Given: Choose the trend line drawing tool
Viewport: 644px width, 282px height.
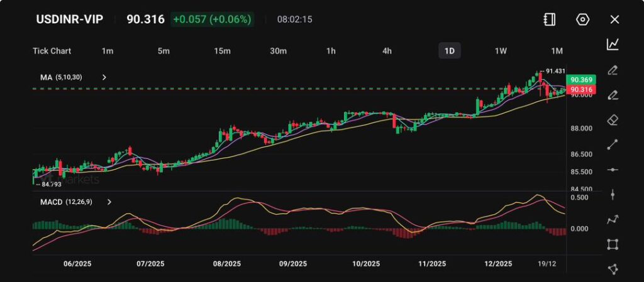Looking at the screenshot, I should click(613, 145).
